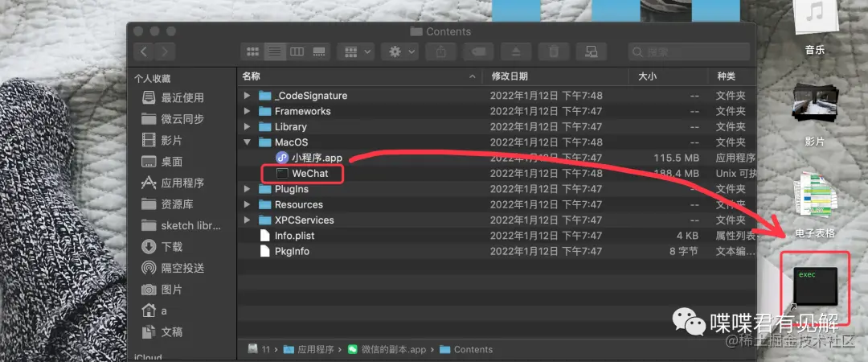The height and width of the screenshot is (362, 868).
Task: Switch Finder to column view
Action: point(297,51)
